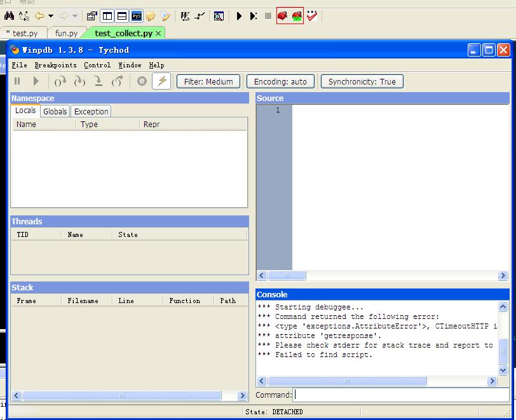Image resolution: width=516 pixels, height=420 pixels.
Task: Open the Filter: Medium selector
Action: 208,81
